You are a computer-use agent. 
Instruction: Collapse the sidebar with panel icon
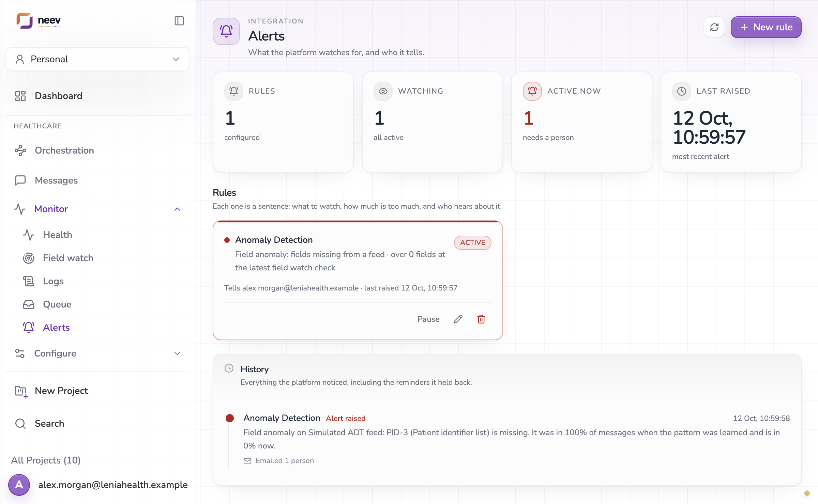[x=179, y=21]
